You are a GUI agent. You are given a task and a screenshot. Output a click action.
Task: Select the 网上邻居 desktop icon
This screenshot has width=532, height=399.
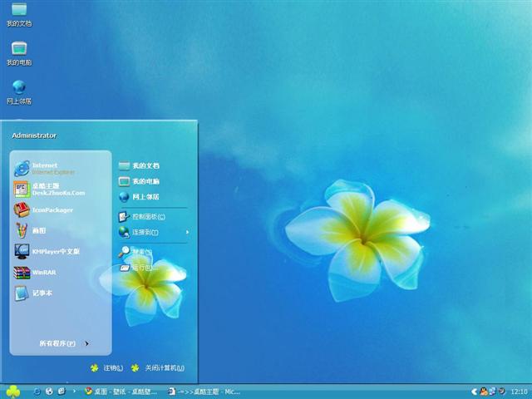pos(19,92)
